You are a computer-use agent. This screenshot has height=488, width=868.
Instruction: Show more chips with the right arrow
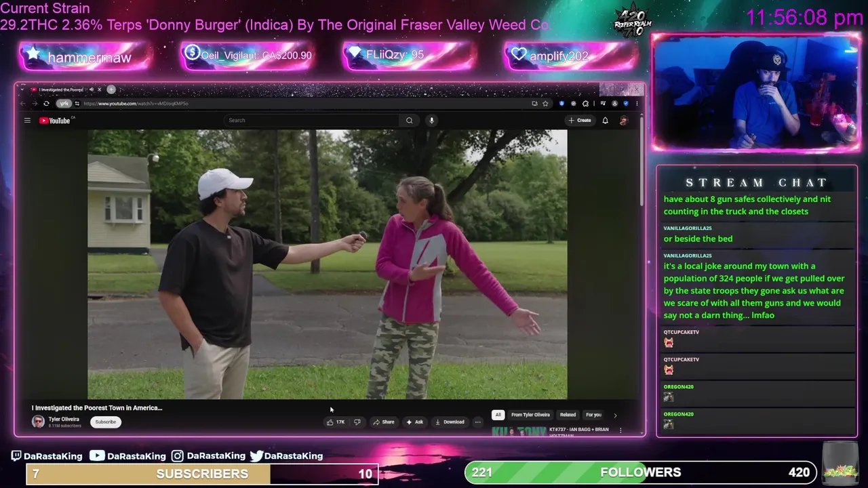pos(615,415)
